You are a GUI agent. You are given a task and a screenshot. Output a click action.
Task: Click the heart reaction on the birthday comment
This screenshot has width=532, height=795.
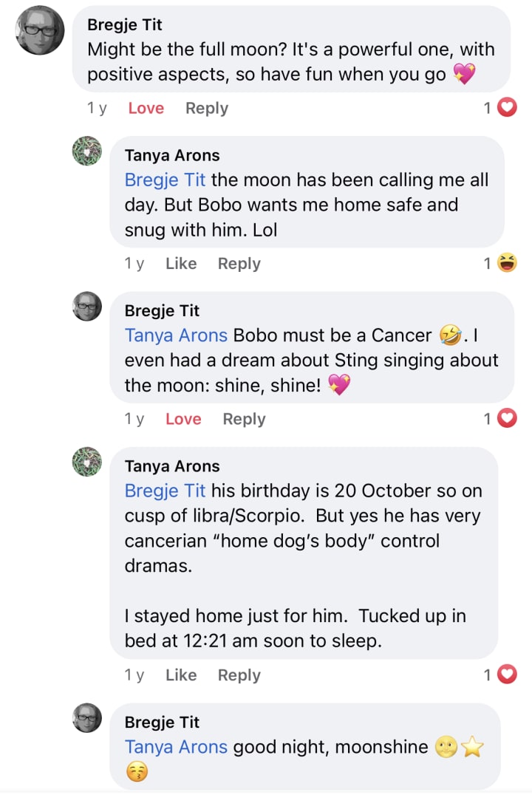pyautogui.click(x=507, y=675)
